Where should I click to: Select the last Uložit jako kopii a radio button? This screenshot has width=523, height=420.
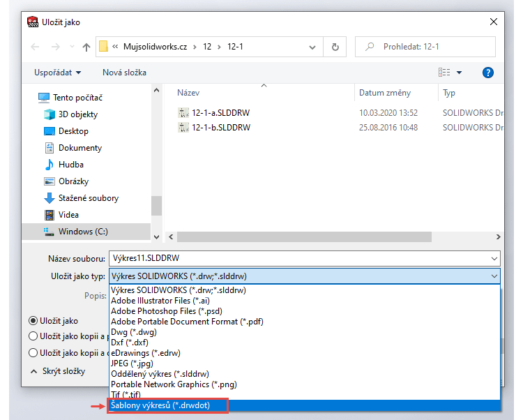pos(33,352)
